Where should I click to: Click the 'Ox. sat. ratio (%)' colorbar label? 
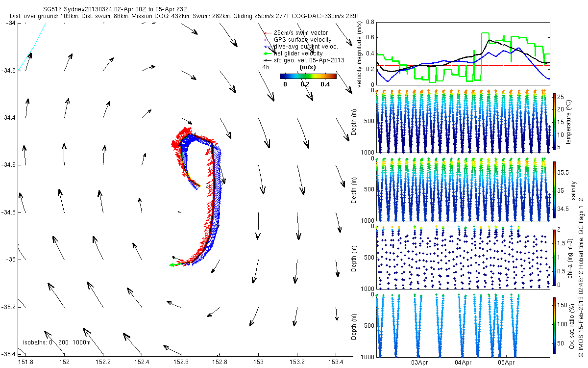573,326
